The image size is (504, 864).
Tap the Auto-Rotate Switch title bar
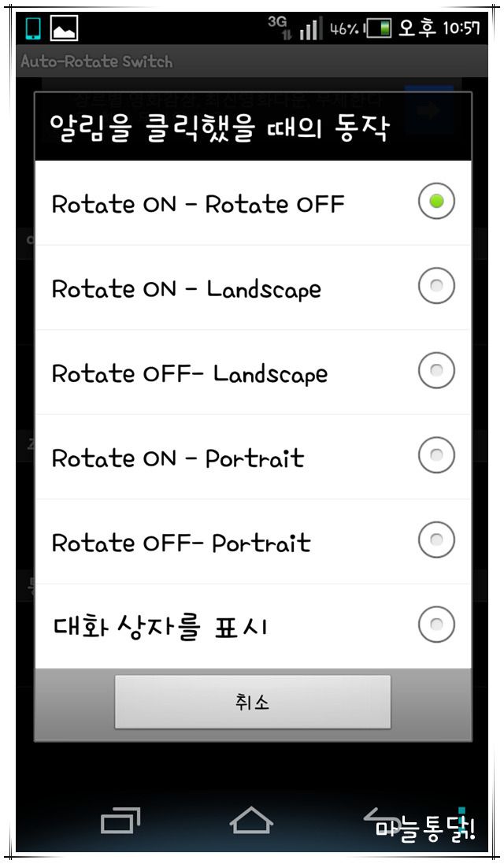pyautogui.click(x=252, y=61)
